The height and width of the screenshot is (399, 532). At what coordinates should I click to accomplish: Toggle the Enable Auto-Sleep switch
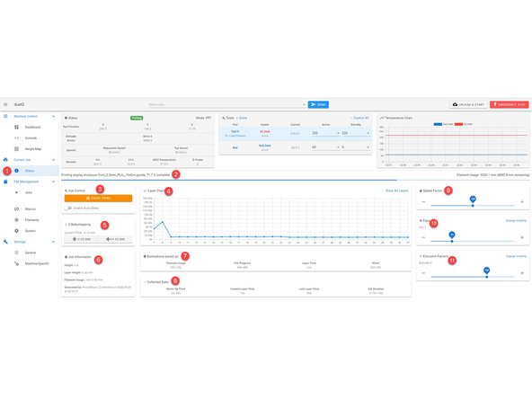click(68, 208)
